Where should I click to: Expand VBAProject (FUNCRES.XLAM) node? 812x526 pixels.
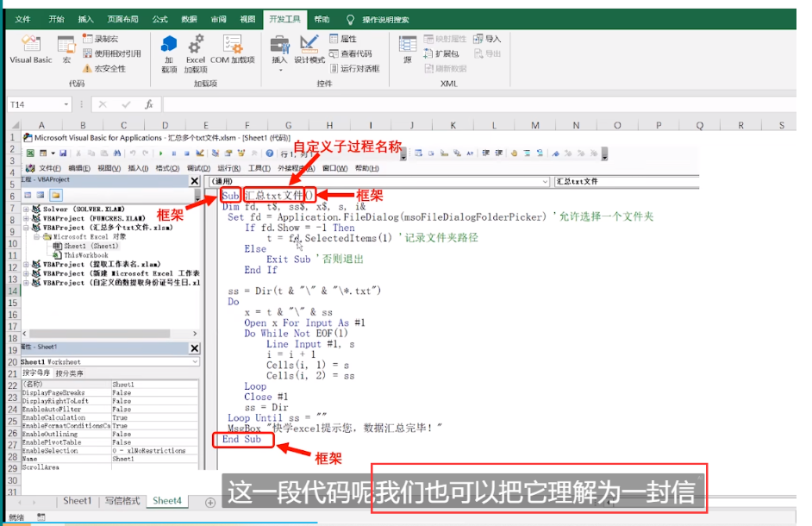26,218
